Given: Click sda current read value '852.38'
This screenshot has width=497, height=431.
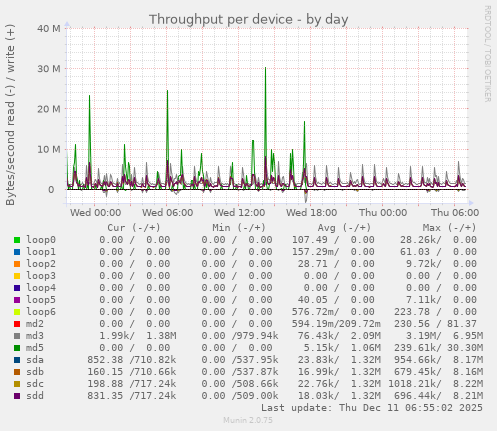Looking at the screenshot, I should click(x=105, y=360).
